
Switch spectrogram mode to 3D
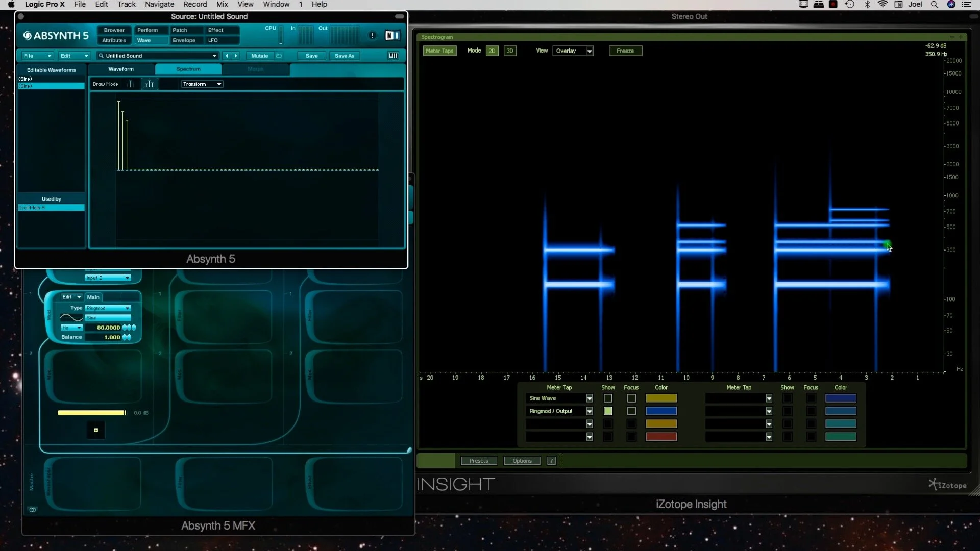(510, 51)
